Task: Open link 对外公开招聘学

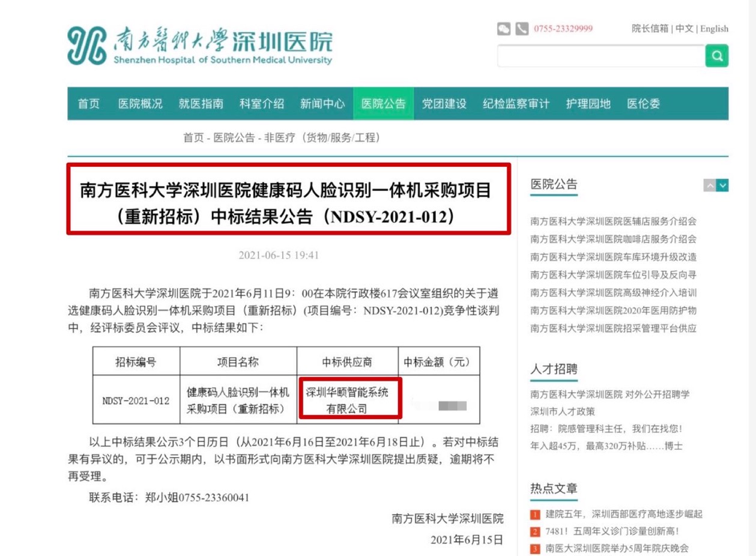Action: coord(609,394)
